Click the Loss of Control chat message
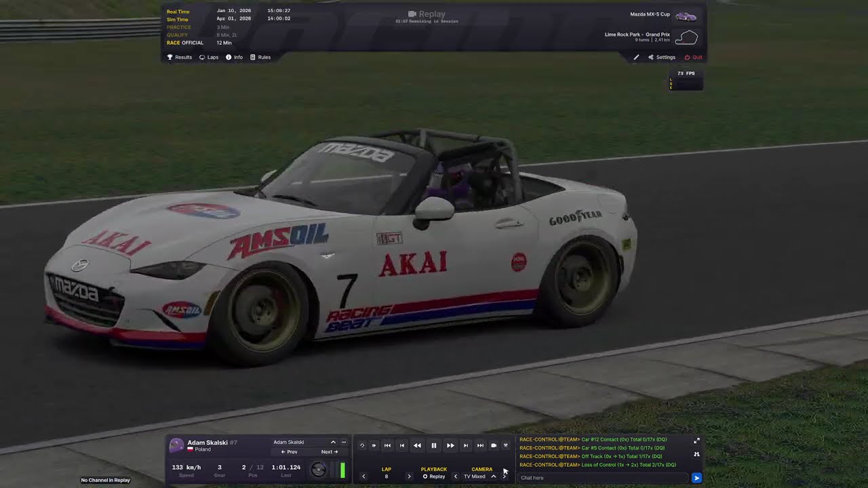The width and height of the screenshot is (868, 488). (x=597, y=465)
